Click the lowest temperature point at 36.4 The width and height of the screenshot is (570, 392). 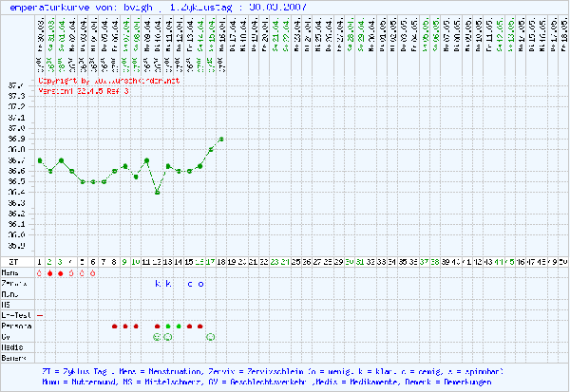point(157,193)
